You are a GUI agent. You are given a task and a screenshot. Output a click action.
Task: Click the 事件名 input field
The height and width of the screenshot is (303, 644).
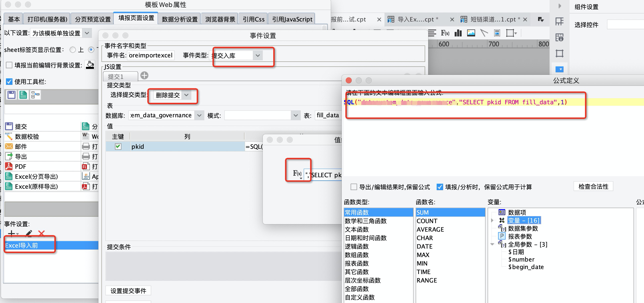[151, 55]
